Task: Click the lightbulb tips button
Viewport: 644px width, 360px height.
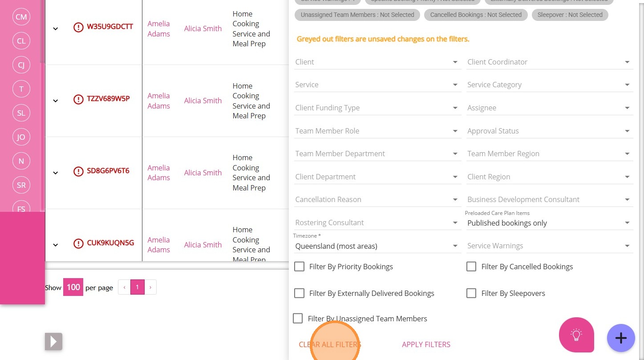Action: coord(576,335)
